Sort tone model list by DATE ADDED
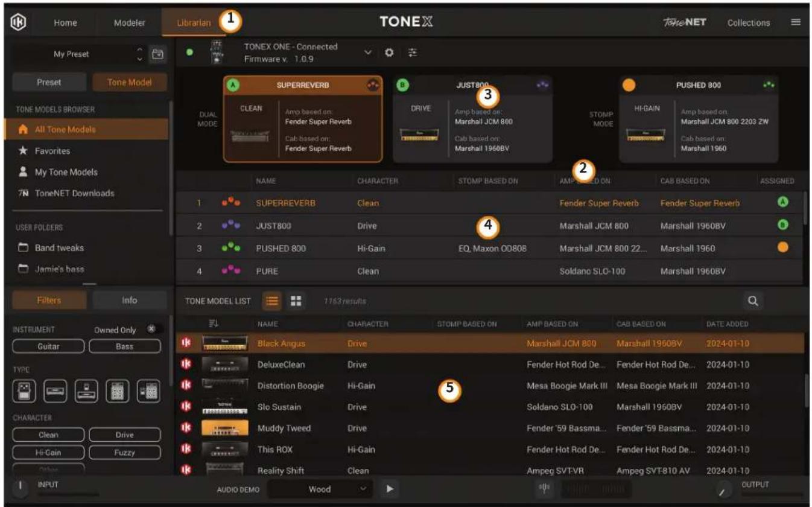 point(728,324)
